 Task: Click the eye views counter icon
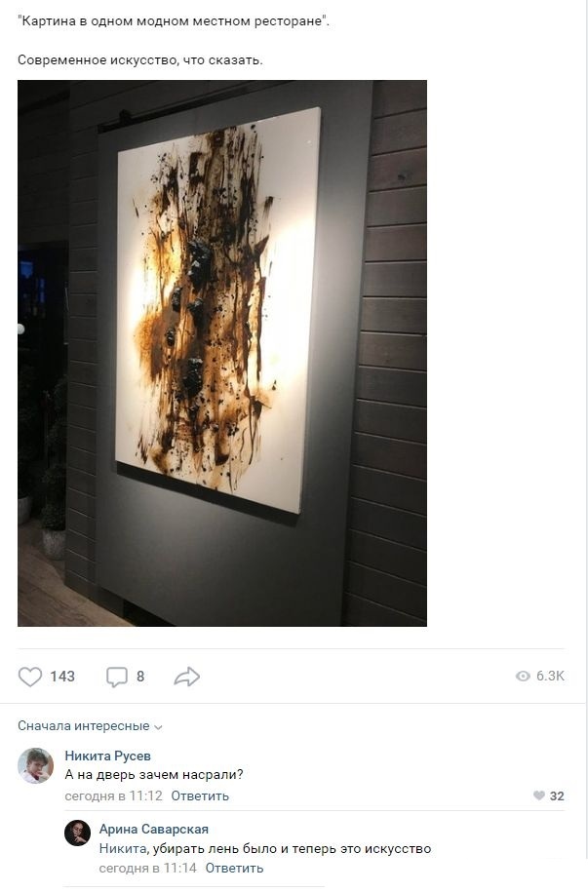point(523,676)
